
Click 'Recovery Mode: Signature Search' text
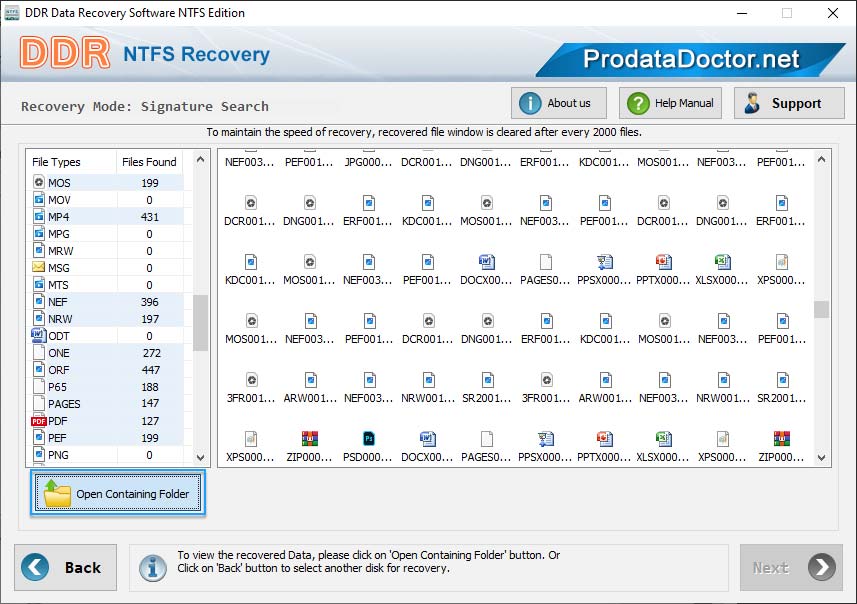[145, 106]
